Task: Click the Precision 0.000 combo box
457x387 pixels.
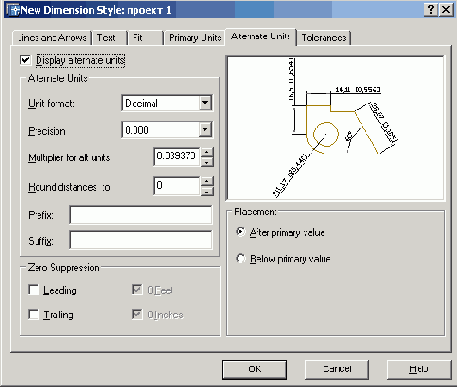Action: pos(167,130)
